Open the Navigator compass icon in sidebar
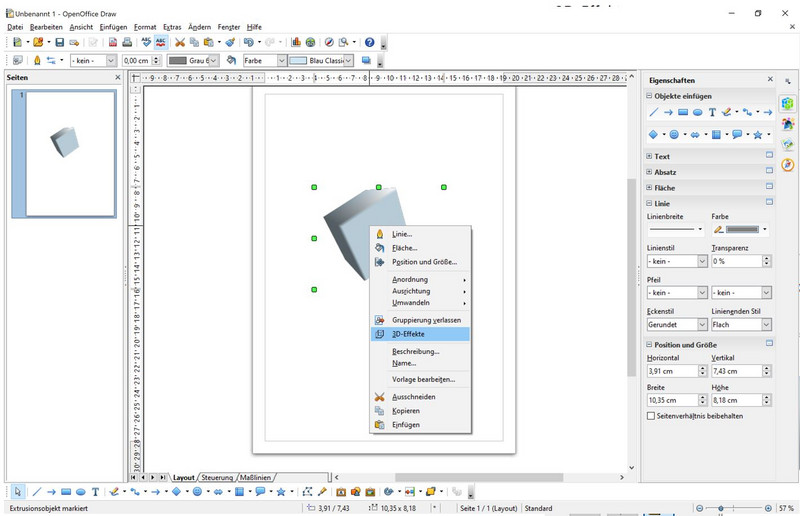800x516 pixels. pos(788,164)
